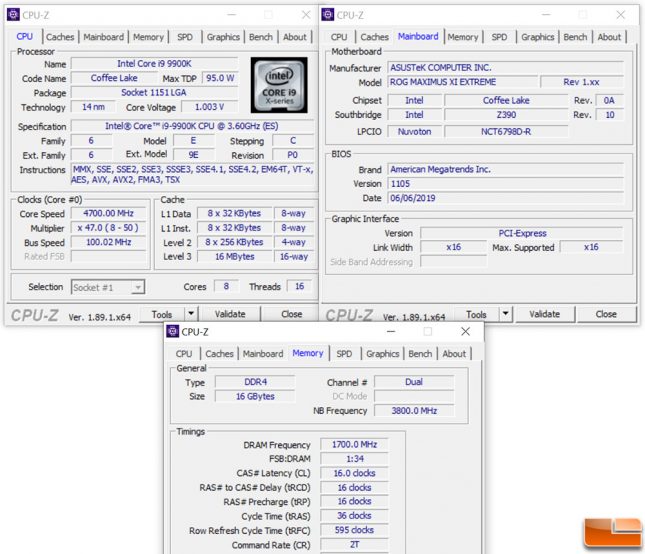The height and width of the screenshot is (554, 645).
Task: Click Multiplier value x 47.0 (8 - 50)
Action: click(109, 228)
